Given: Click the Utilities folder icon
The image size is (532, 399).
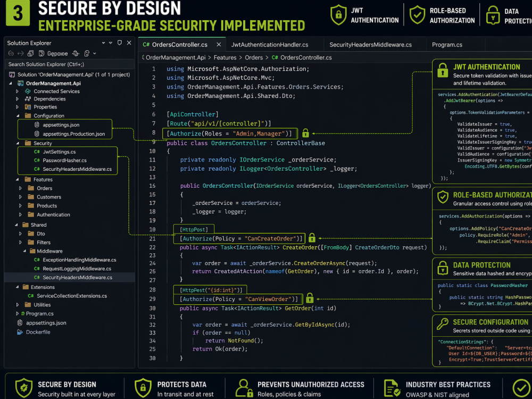Looking at the screenshot, I should click(28, 305).
